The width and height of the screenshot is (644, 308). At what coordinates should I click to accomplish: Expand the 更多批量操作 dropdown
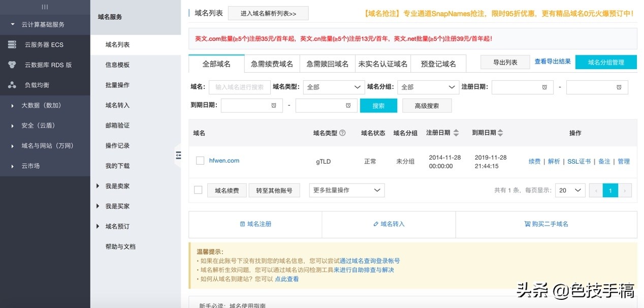click(347, 190)
